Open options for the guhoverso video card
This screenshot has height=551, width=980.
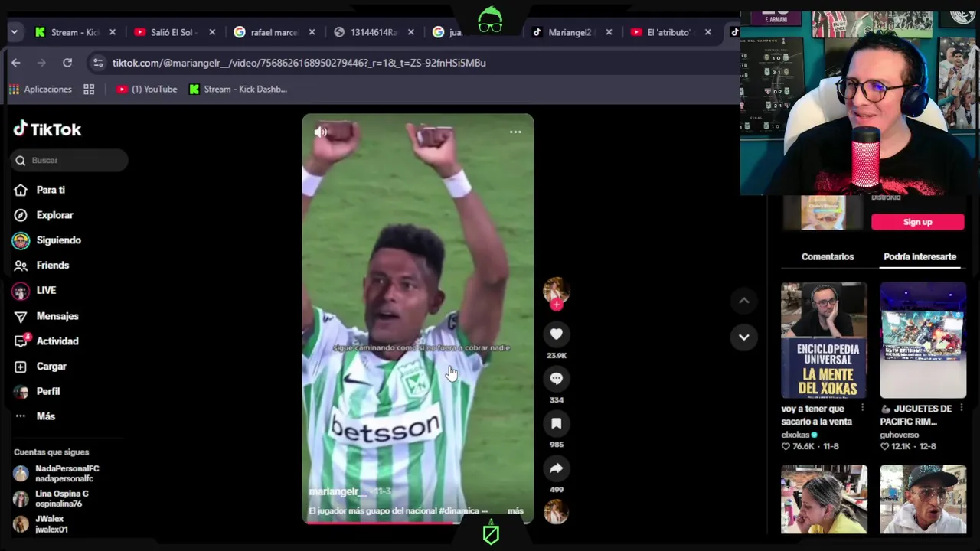[x=962, y=409]
